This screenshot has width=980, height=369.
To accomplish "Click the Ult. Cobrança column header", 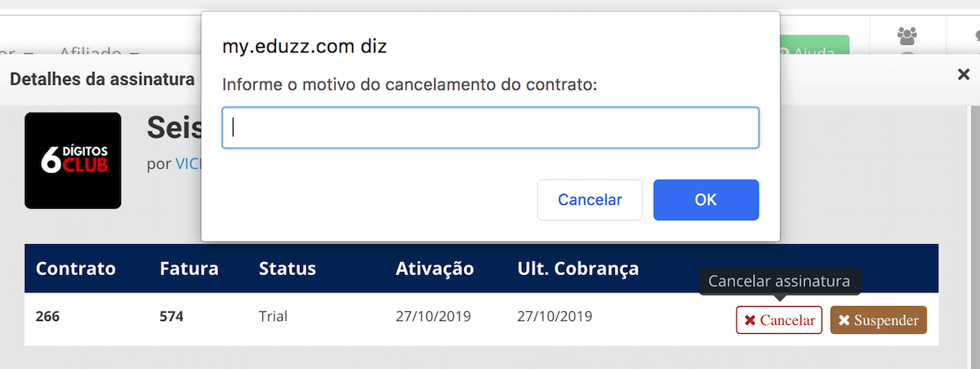I will pos(578,269).
